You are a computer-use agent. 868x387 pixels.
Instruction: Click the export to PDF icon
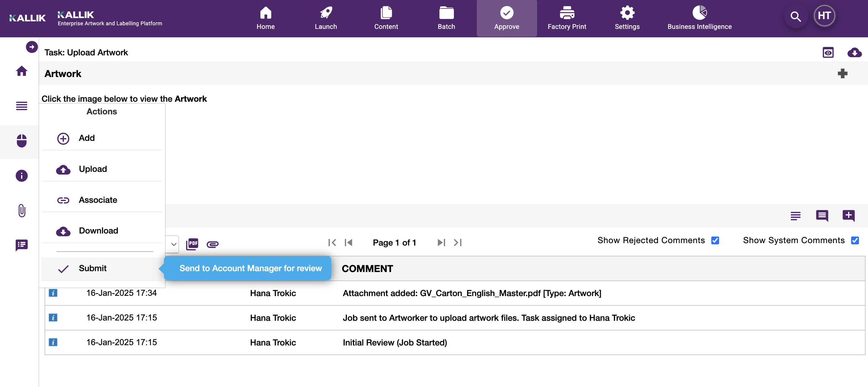[x=192, y=243]
